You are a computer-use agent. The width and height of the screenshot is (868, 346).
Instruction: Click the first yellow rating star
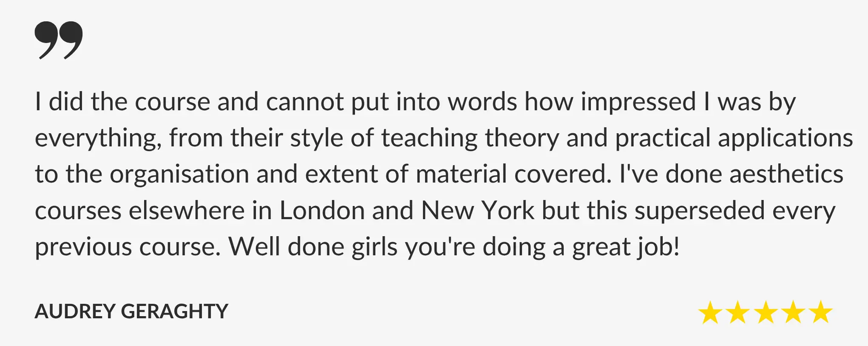710,312
